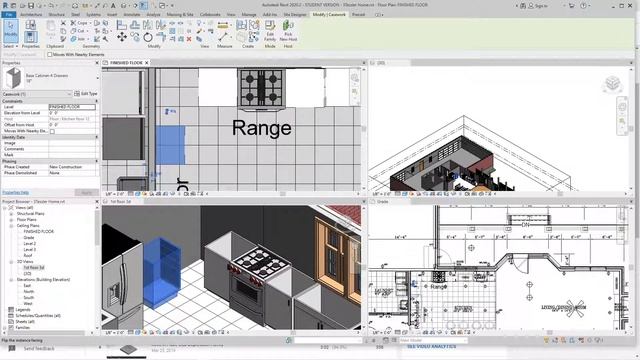Toggle Moves With Nearby Elements checkbox in Properties
The height and width of the screenshot is (360, 640).
click(x=52, y=131)
